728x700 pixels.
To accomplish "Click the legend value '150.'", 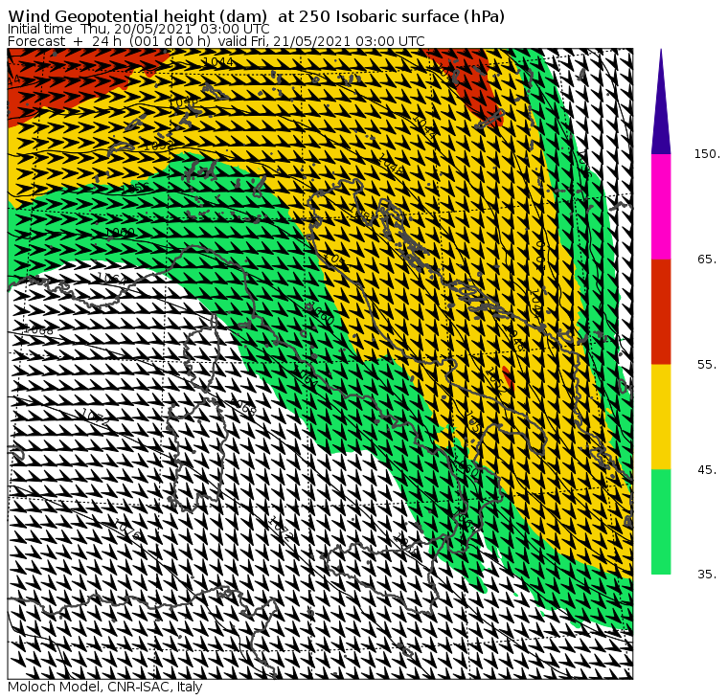I will click(708, 154).
